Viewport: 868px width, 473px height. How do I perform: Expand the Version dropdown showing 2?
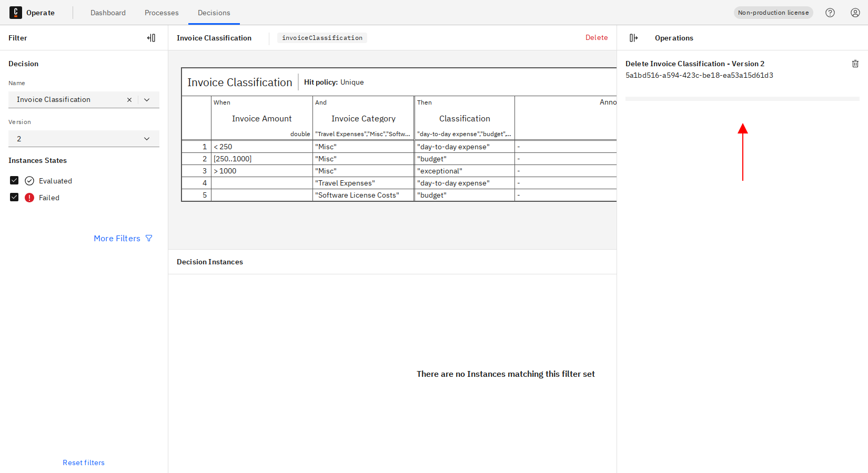pos(147,138)
